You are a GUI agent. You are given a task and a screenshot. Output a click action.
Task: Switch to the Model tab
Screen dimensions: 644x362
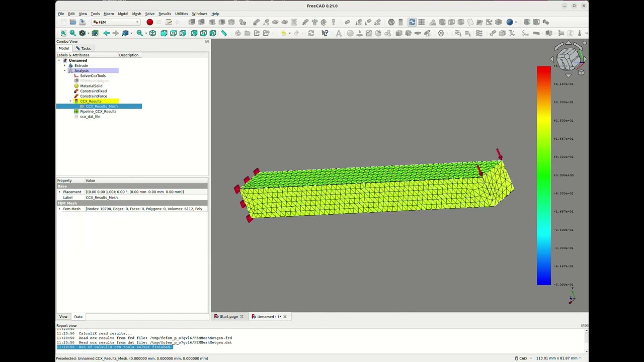64,48
